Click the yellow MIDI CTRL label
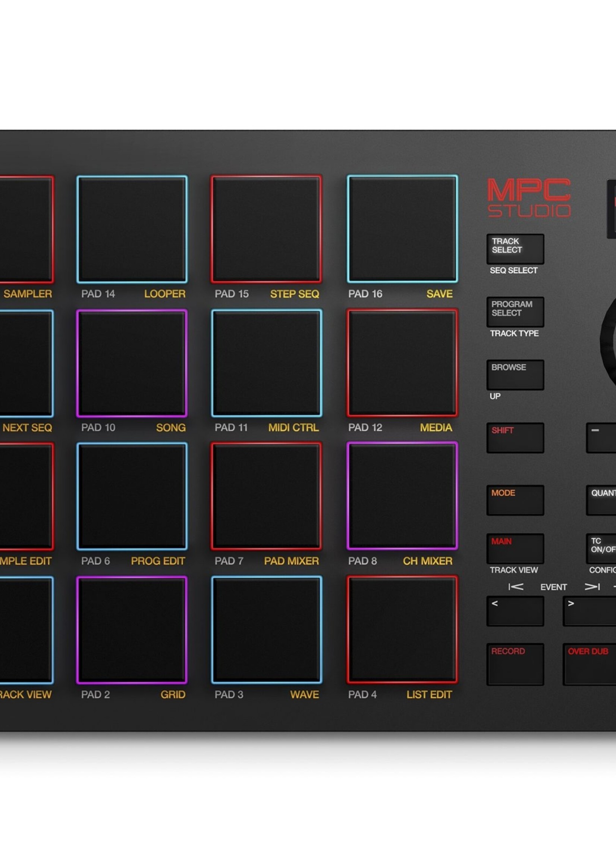Screen dimensions: 616x863 pos(293,428)
